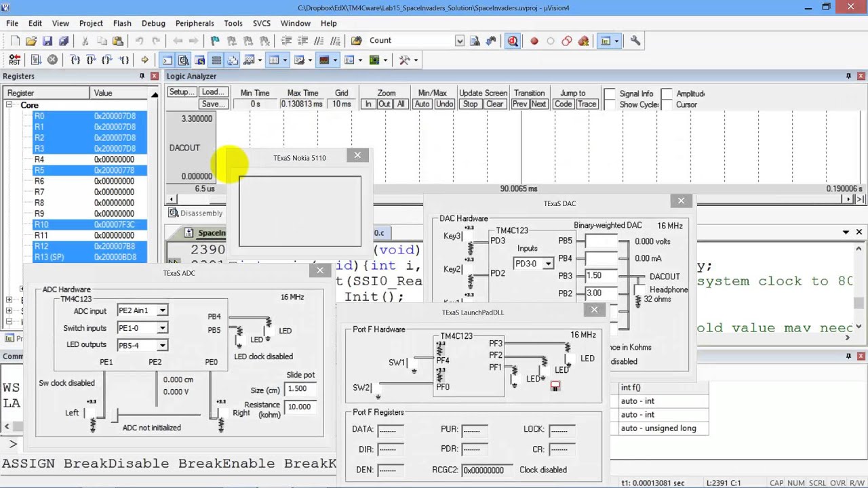Open the Peripherals menu

click(195, 23)
